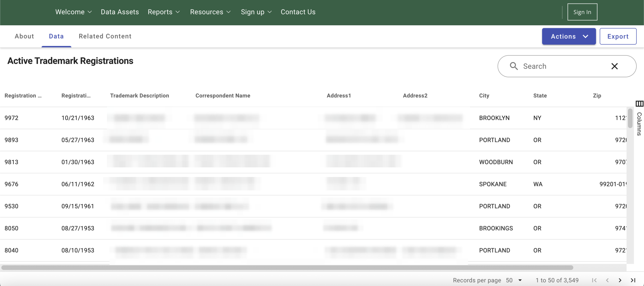
Task: Sort by State column header
Action: [540, 96]
